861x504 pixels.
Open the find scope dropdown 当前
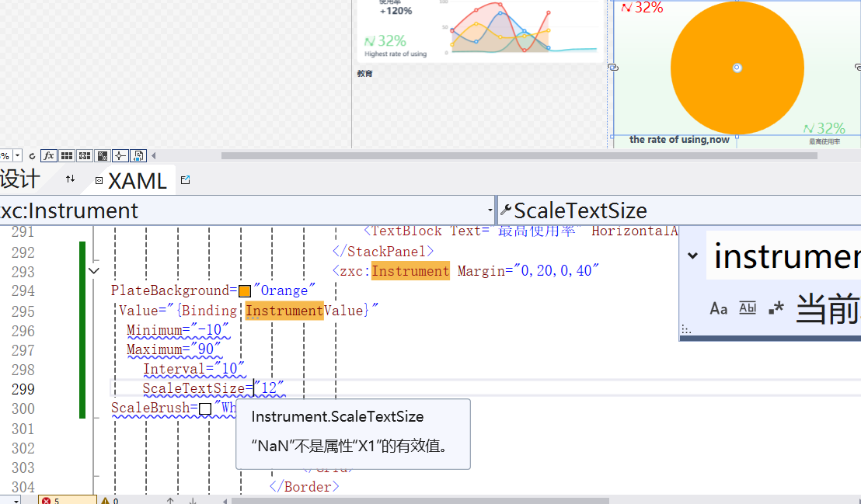(828, 308)
